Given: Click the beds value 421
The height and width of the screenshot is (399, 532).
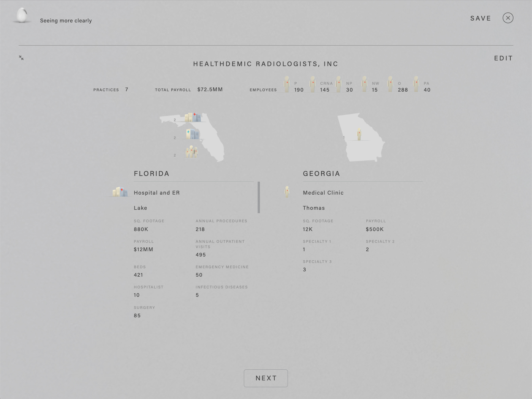Looking at the screenshot, I should point(138,275).
